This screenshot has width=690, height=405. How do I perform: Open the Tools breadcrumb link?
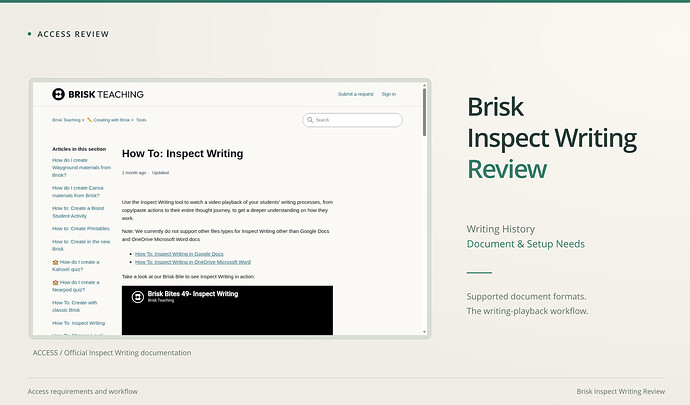coord(141,120)
